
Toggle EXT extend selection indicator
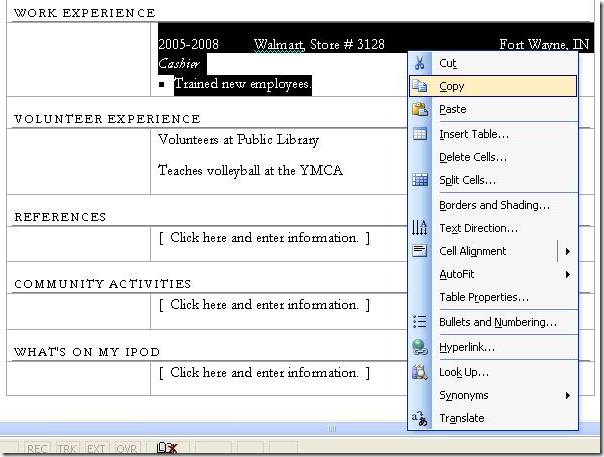point(96,449)
